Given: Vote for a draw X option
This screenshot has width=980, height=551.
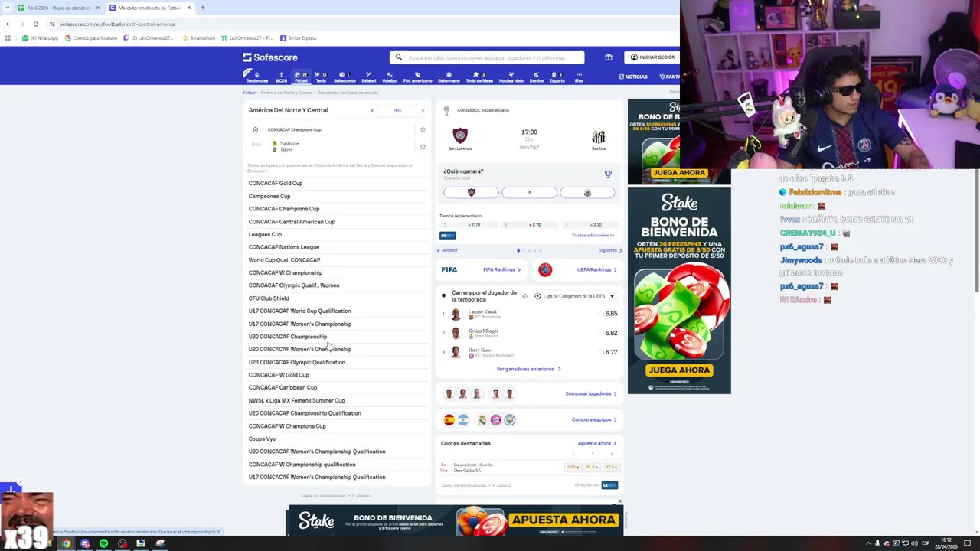Looking at the screenshot, I should (529, 193).
